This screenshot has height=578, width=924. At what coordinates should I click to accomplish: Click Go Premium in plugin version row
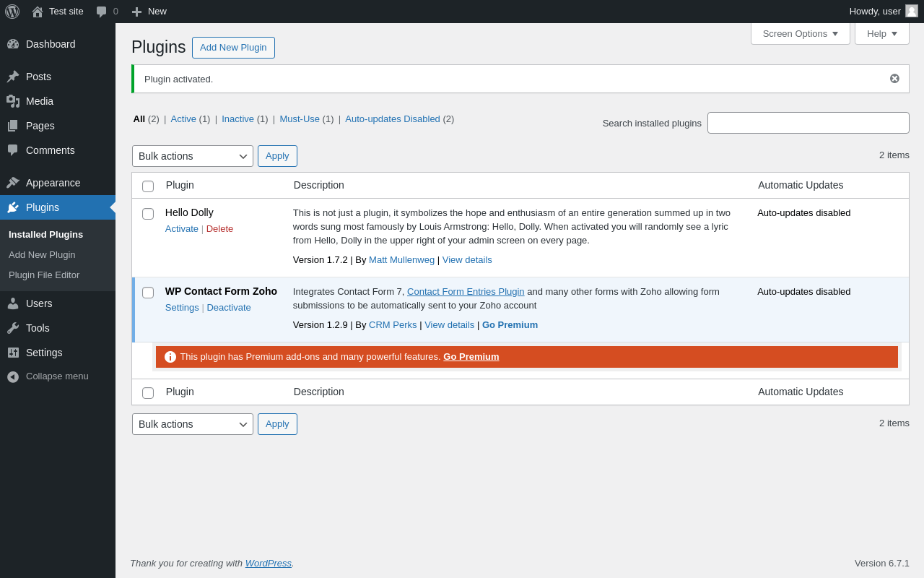click(x=510, y=325)
